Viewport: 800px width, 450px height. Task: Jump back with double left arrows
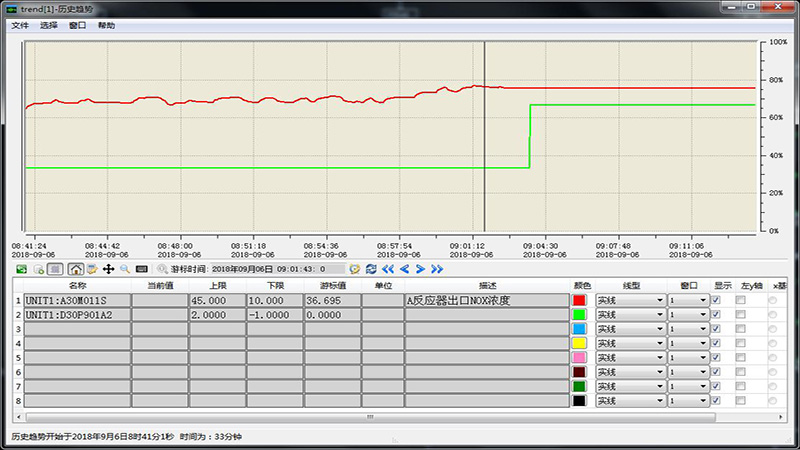388,269
